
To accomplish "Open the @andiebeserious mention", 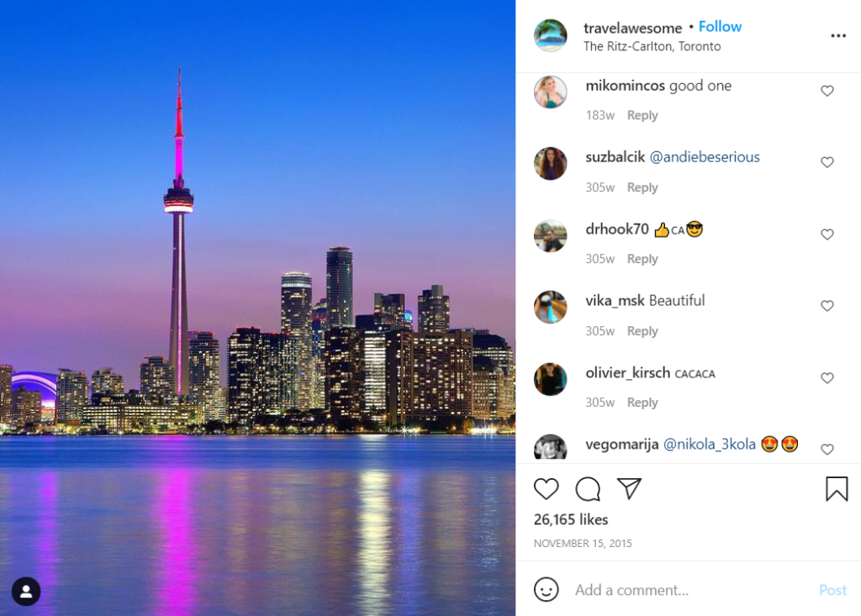I will point(705,157).
